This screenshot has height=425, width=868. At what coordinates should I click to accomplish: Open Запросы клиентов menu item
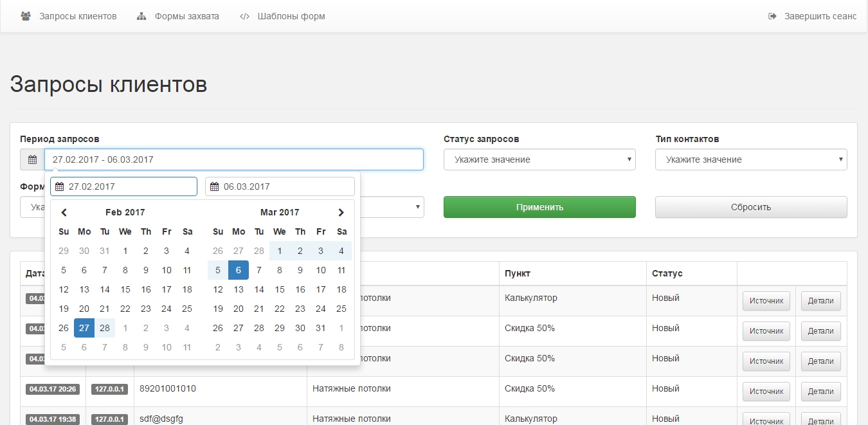(x=78, y=16)
